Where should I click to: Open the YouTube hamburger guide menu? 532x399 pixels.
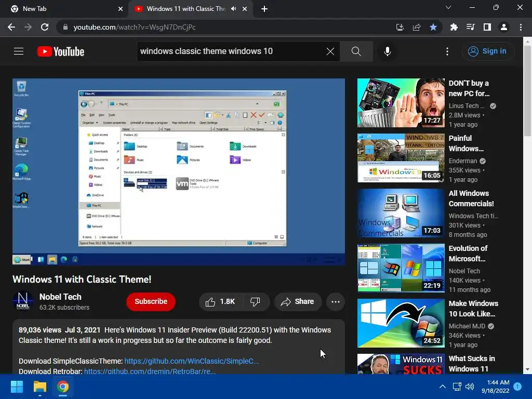pyautogui.click(x=19, y=51)
